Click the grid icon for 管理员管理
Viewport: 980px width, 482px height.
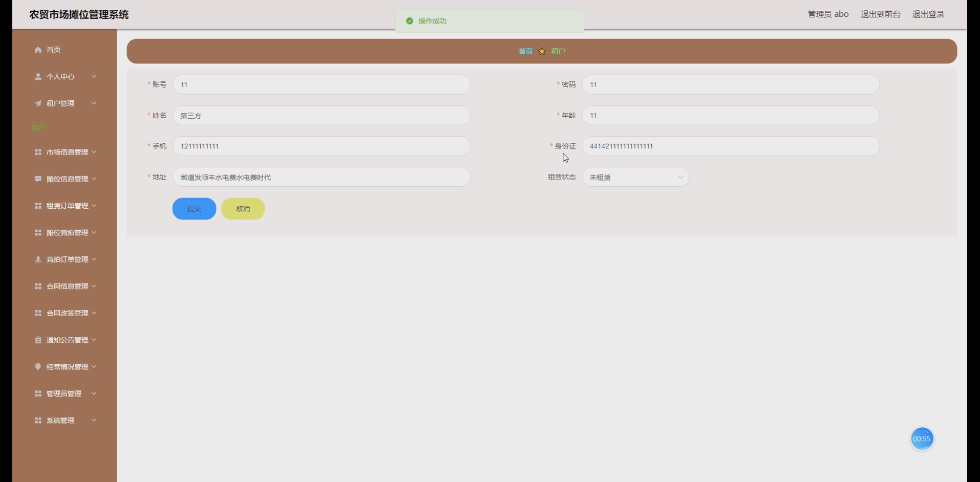[x=38, y=393]
